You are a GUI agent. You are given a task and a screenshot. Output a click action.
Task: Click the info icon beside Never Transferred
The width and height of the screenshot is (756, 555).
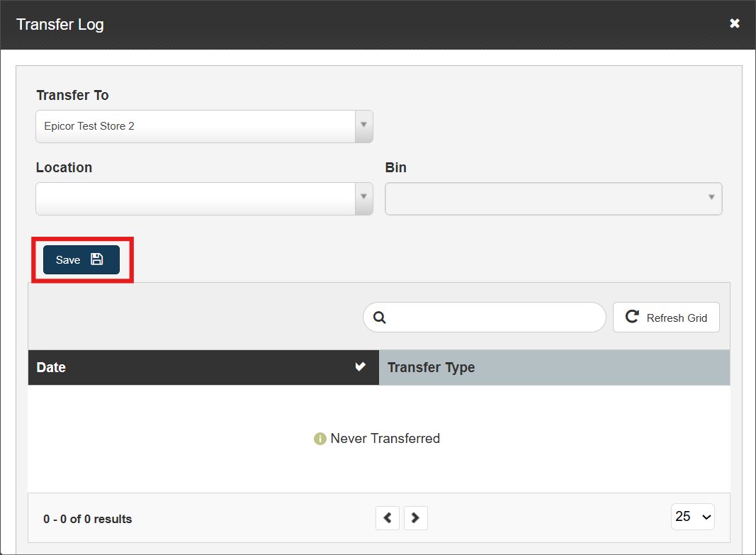(x=320, y=439)
